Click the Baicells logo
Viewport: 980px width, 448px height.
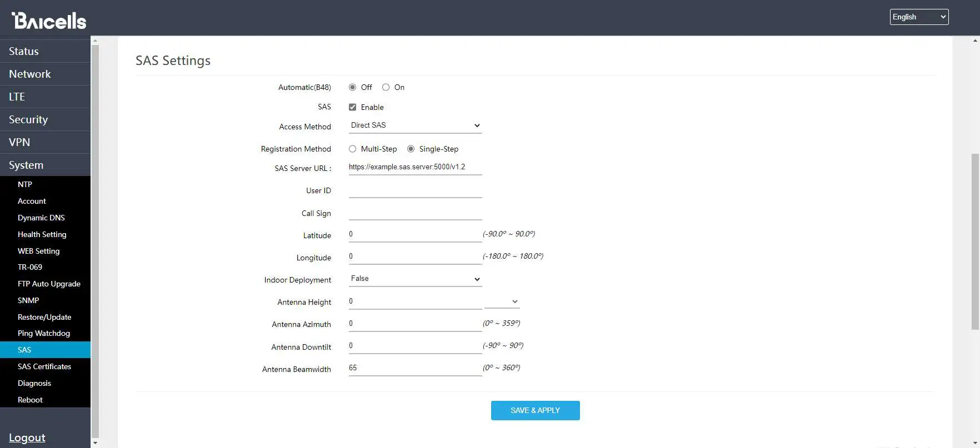(49, 21)
